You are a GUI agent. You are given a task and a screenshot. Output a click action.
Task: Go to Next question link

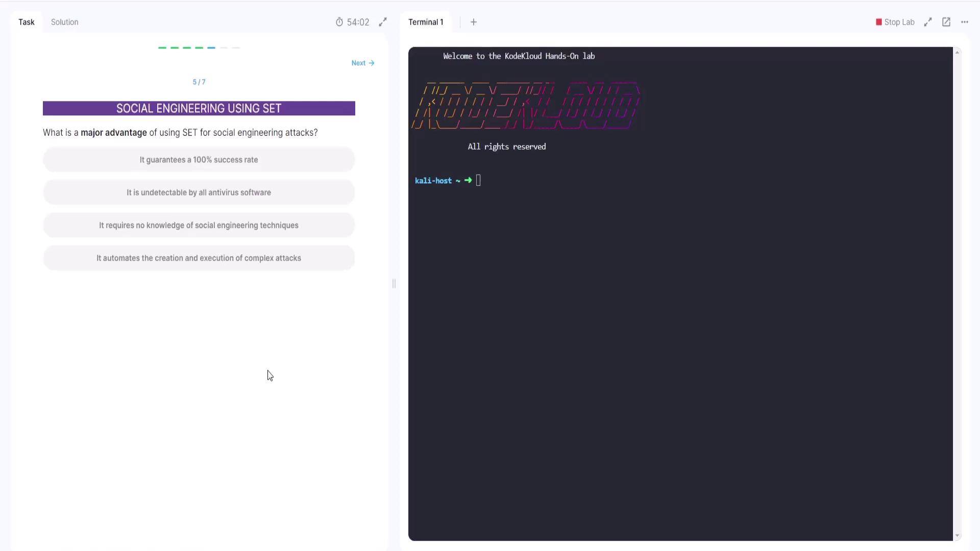tap(359, 63)
